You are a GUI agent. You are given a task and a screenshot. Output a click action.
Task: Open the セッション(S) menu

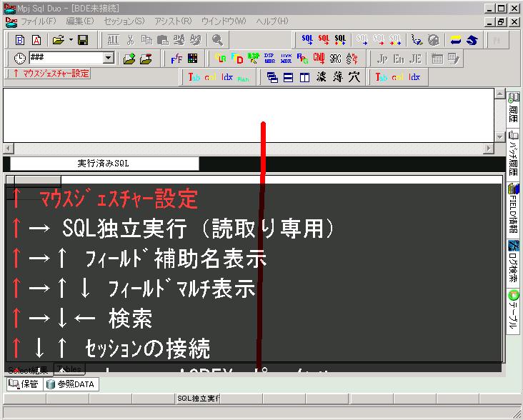pyautogui.click(x=124, y=21)
